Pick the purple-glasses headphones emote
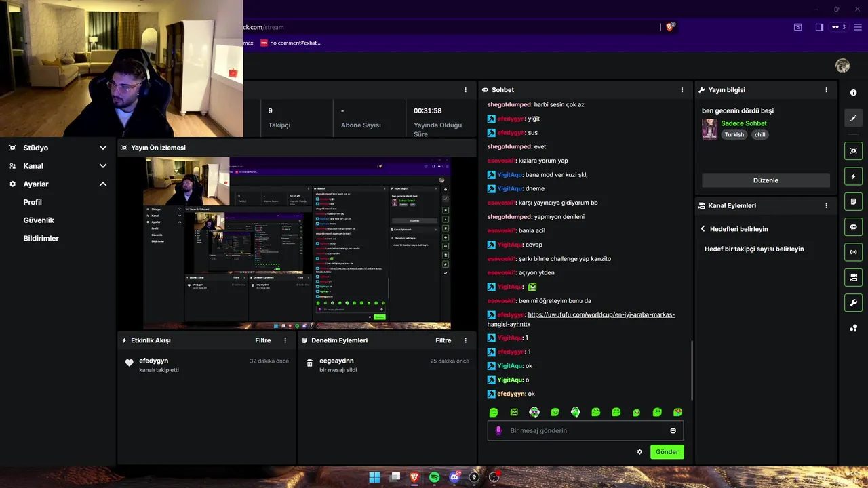Screen dimensions: 868x488 [x=534, y=412]
